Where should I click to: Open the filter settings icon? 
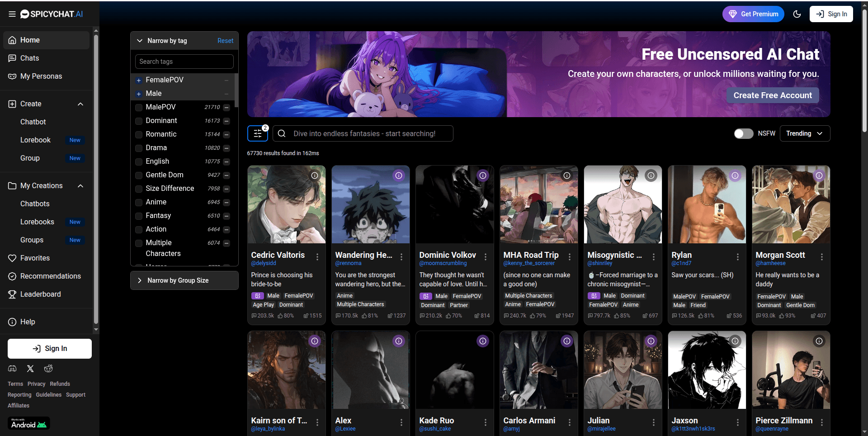[x=258, y=133]
